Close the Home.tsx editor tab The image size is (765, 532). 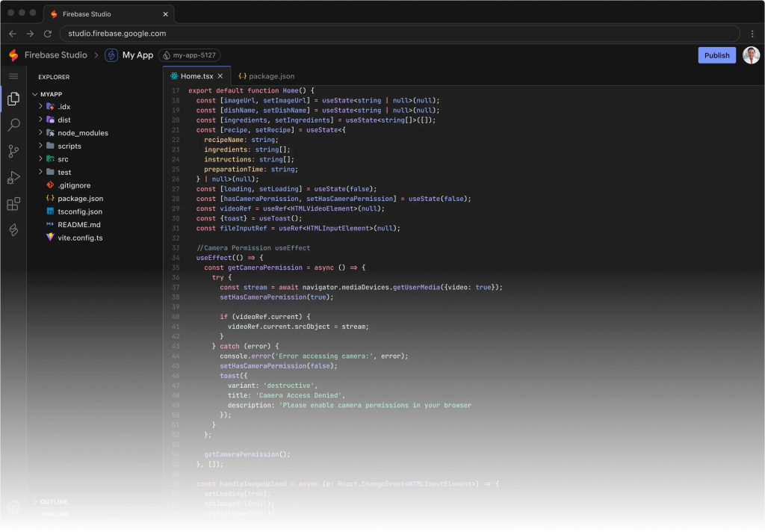click(x=220, y=76)
